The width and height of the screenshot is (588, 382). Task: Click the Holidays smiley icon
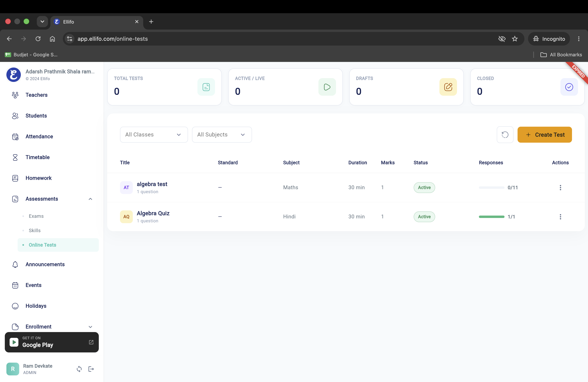[x=15, y=306]
